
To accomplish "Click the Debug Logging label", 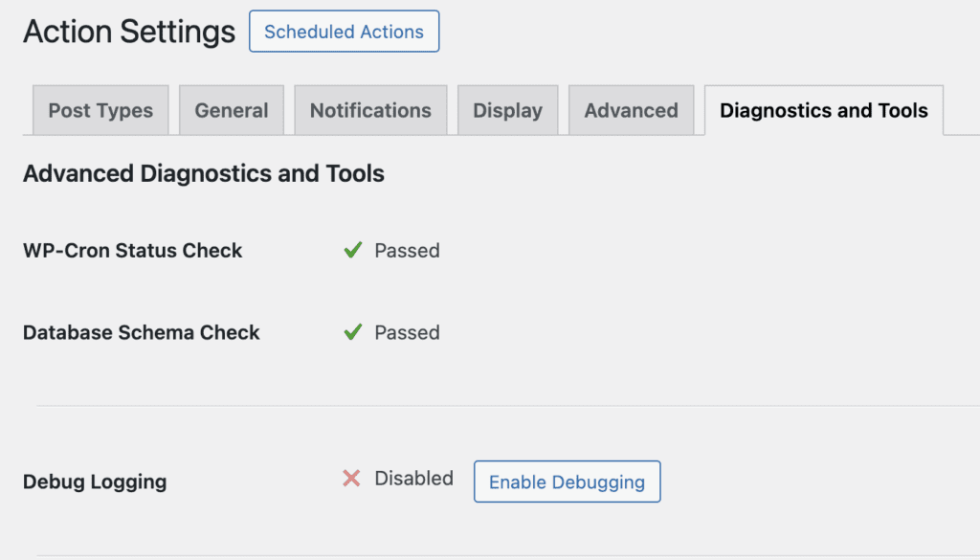I will [x=94, y=482].
